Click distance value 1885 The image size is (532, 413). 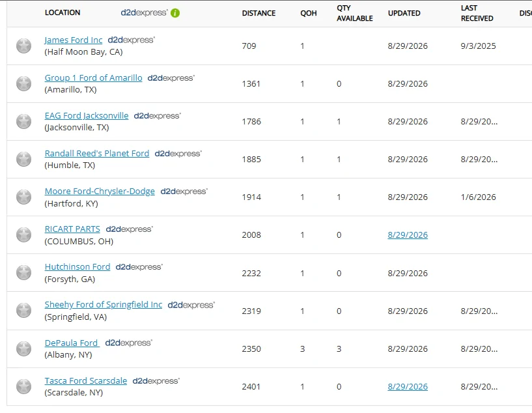(x=251, y=160)
